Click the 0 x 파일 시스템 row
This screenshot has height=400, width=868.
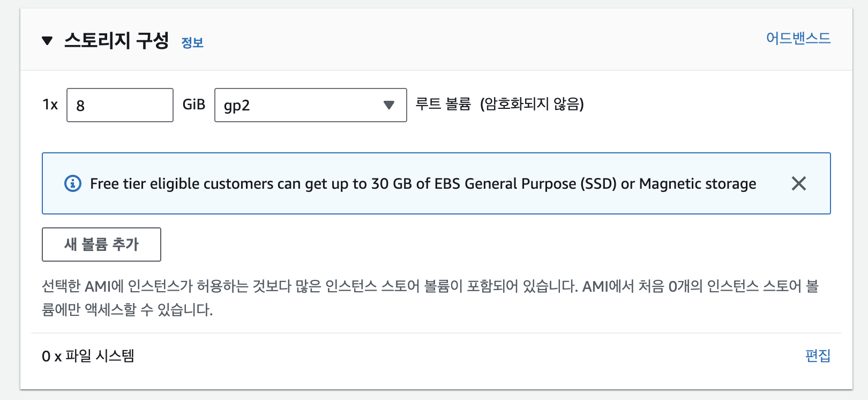436,355
